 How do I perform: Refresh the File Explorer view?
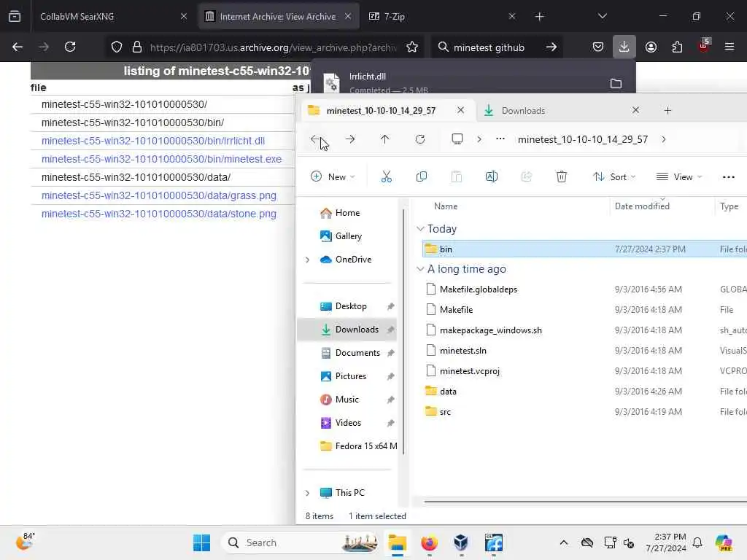tap(419, 139)
